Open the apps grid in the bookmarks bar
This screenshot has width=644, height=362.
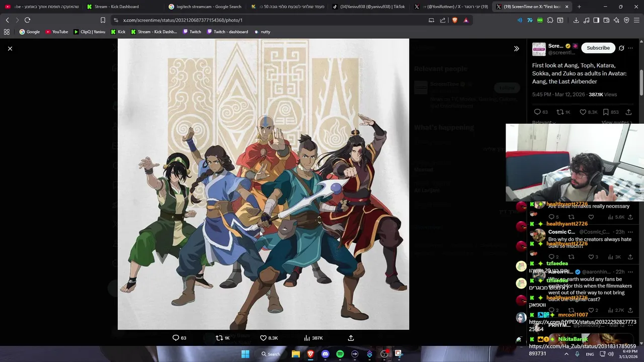click(x=7, y=32)
